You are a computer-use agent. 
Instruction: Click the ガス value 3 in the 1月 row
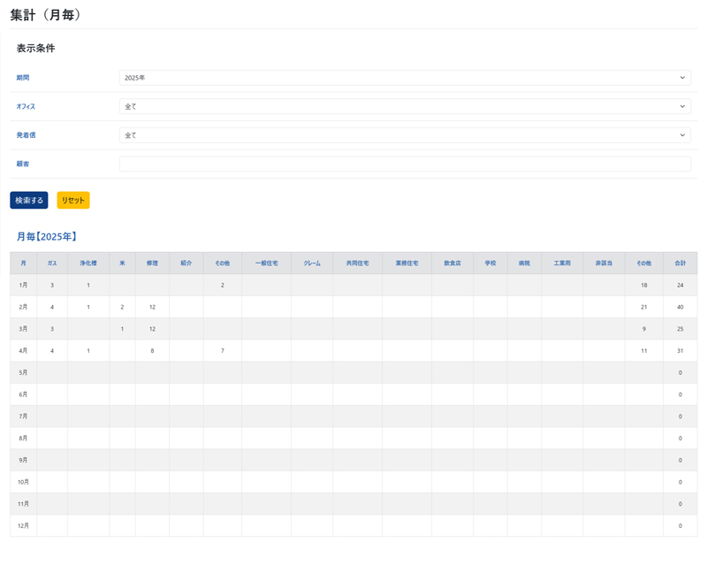click(52, 286)
